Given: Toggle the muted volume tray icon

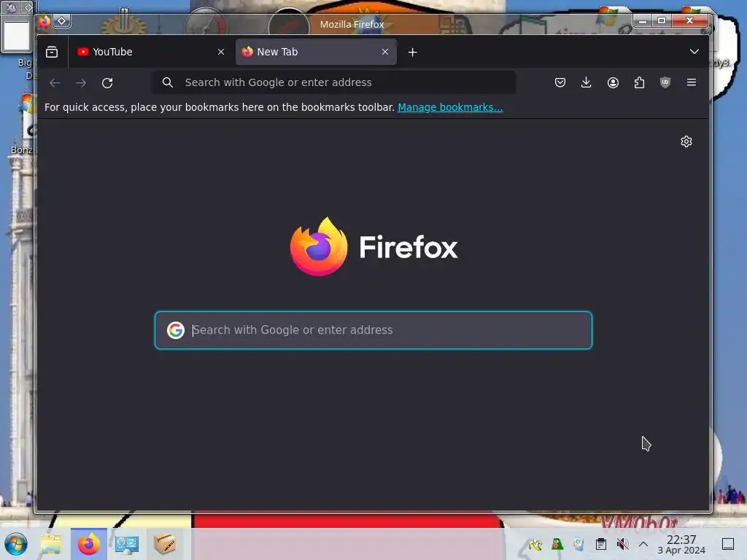Looking at the screenshot, I should [622, 544].
